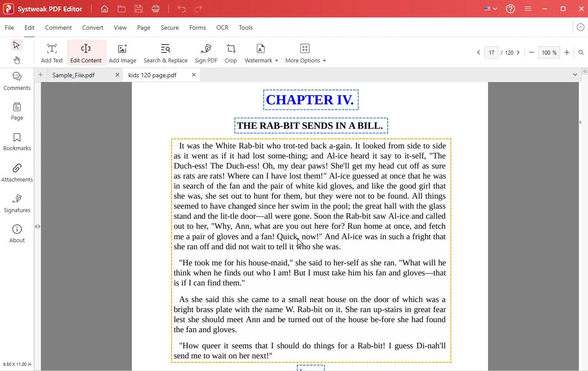Click the zoom percentage field
The width and height of the screenshot is (588, 371).
pyautogui.click(x=549, y=52)
